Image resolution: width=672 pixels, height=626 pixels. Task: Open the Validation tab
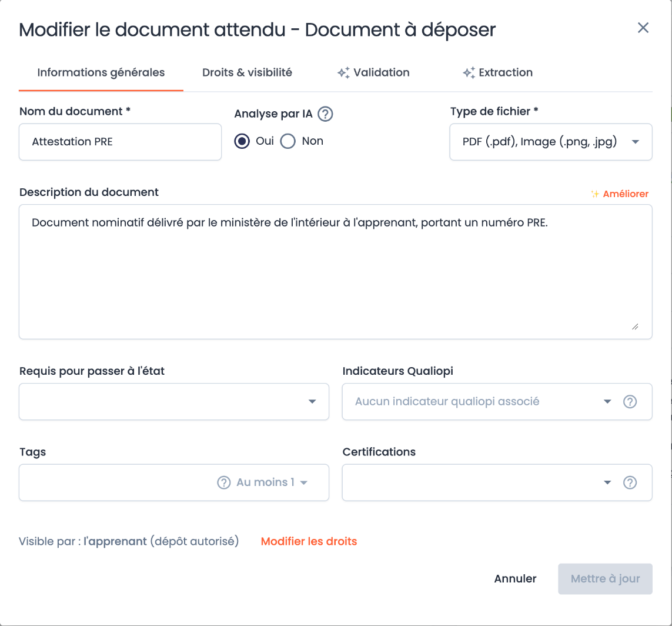pos(373,72)
